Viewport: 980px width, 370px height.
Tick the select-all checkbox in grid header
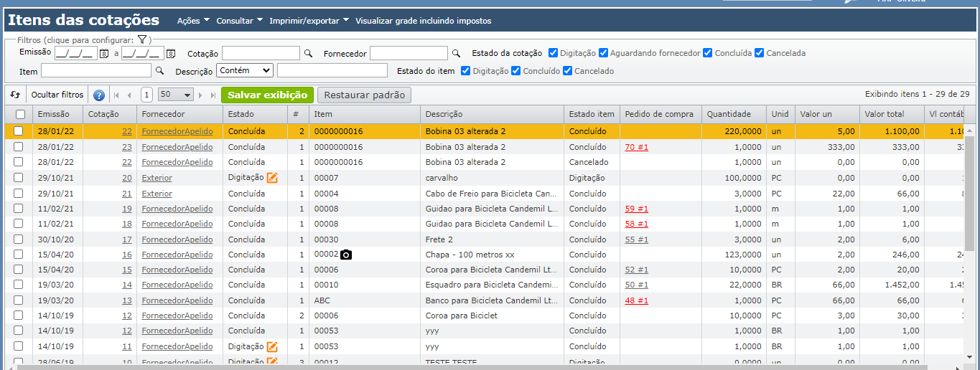pyautogui.click(x=20, y=115)
